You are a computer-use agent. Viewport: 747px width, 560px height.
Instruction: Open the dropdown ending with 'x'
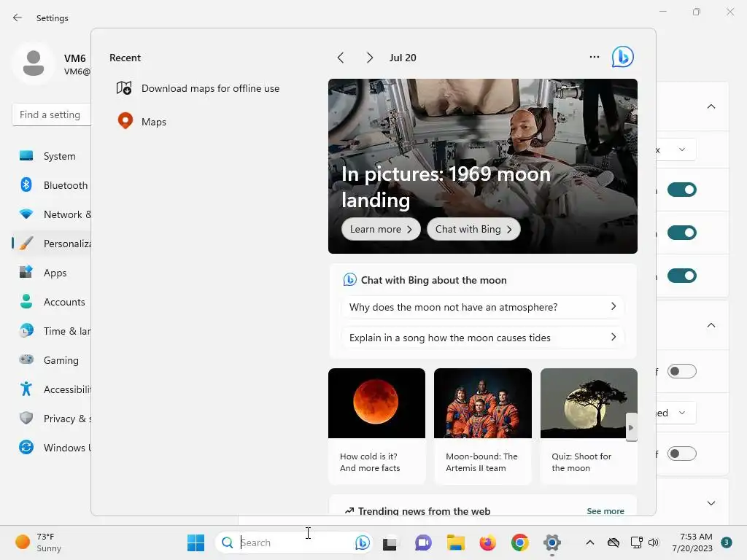[x=676, y=149]
